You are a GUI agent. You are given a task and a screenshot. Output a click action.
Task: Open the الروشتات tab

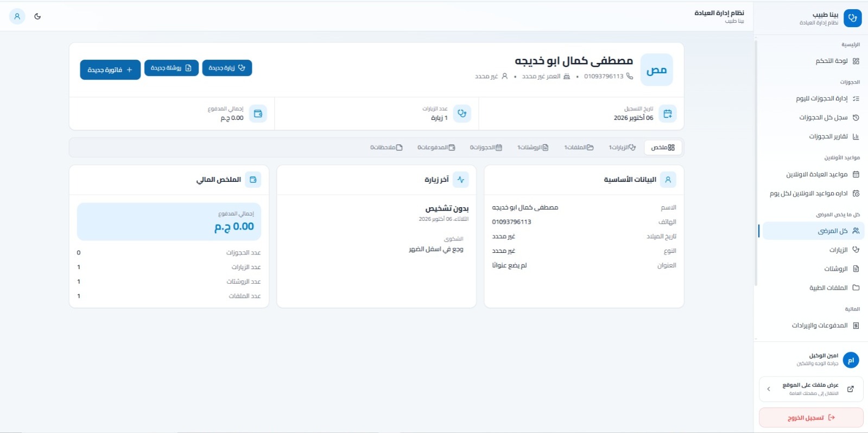click(x=533, y=148)
